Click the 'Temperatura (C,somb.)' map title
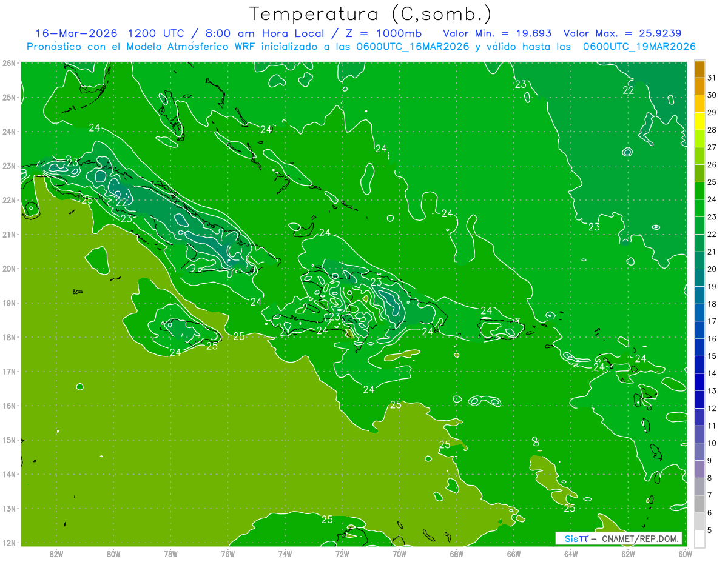 click(x=370, y=14)
